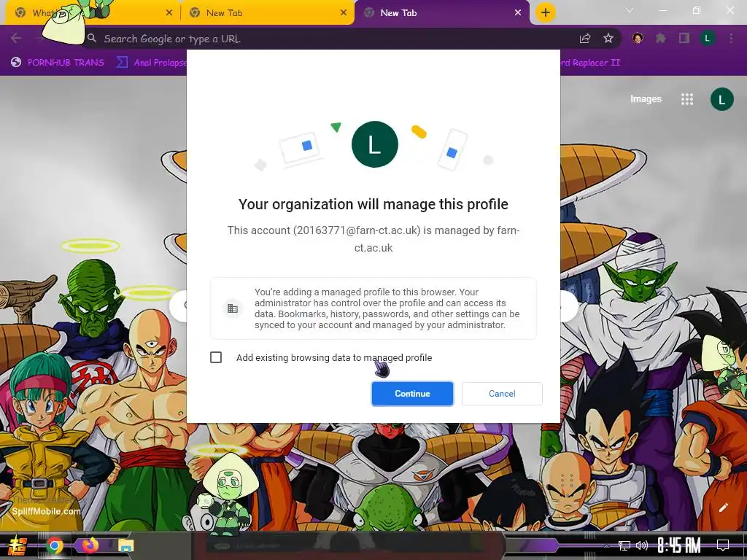Open Chrome's three-dot menu
The image size is (747, 560).
point(731,39)
